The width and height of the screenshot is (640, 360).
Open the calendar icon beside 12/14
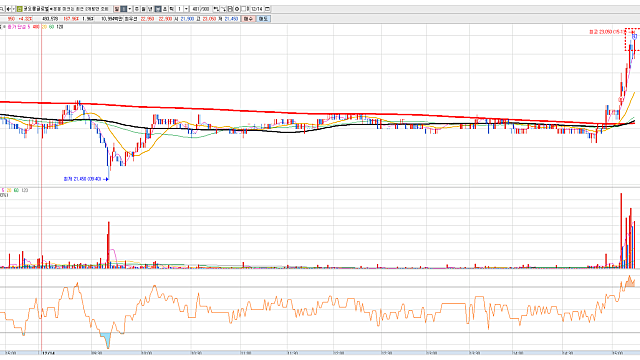[x=267, y=9]
